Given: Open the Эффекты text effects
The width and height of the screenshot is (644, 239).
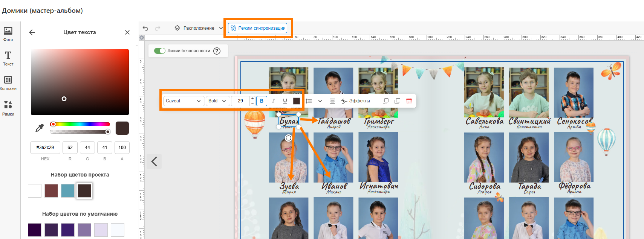Looking at the screenshot, I should pyautogui.click(x=355, y=101).
